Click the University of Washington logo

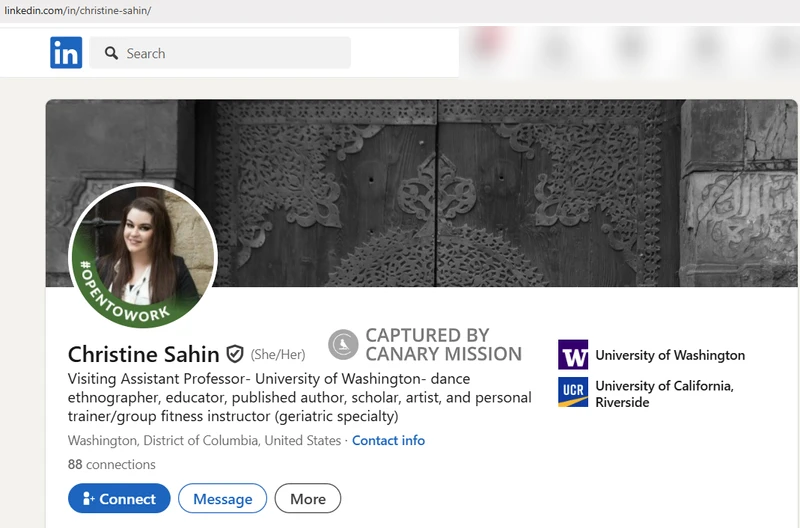[x=573, y=355]
